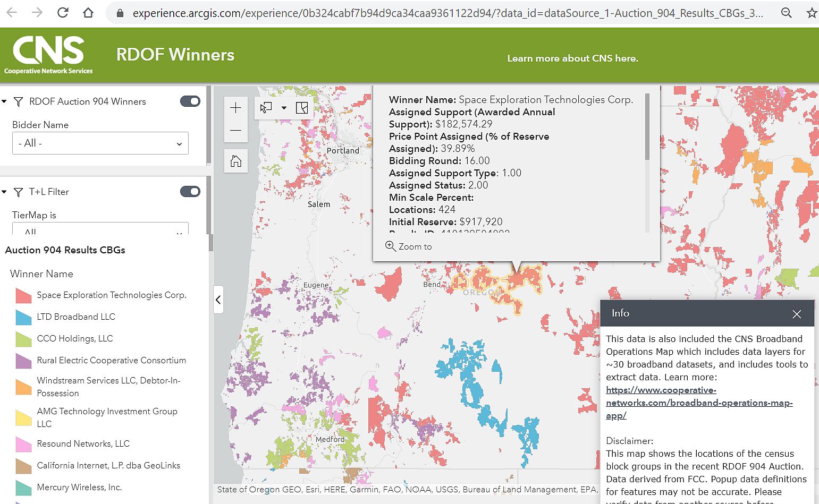Collapse the left sidebar panel
Image resolution: width=819 pixels, height=504 pixels.
click(x=218, y=300)
